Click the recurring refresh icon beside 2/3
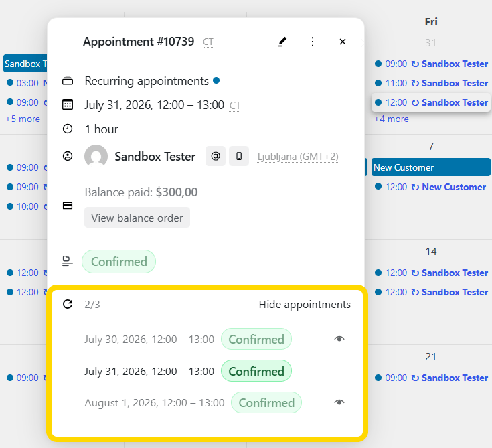Image resolution: width=492 pixels, height=448 pixels. (x=68, y=304)
